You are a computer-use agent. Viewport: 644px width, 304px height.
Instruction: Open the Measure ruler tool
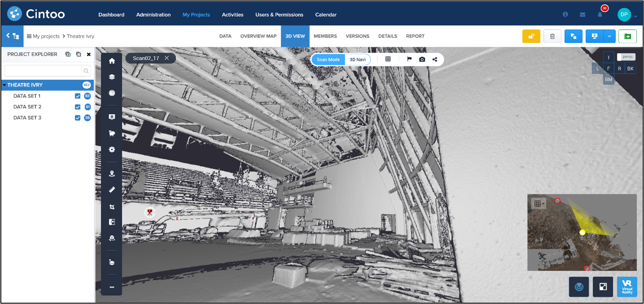pos(112,189)
